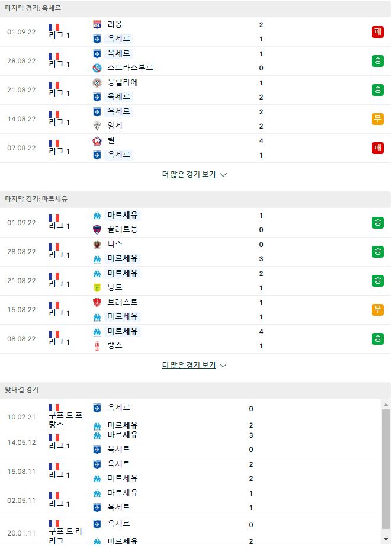Viewport: 392px width, 548px height.
Task: Click the Strasbourg club crest icon
Action: (x=97, y=68)
